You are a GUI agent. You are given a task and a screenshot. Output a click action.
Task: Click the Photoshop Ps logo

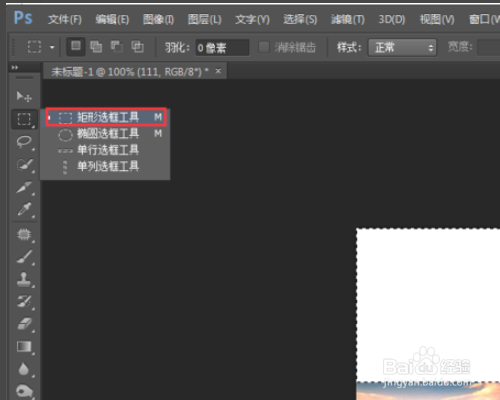(23, 18)
